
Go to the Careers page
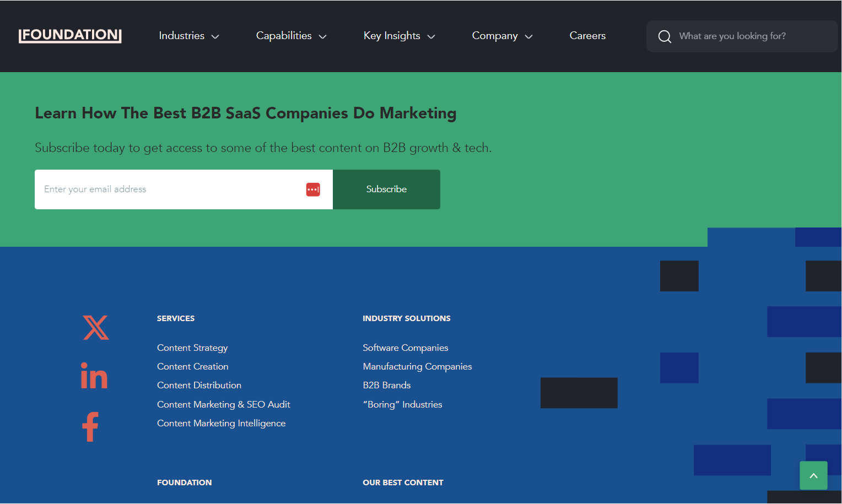coord(587,36)
